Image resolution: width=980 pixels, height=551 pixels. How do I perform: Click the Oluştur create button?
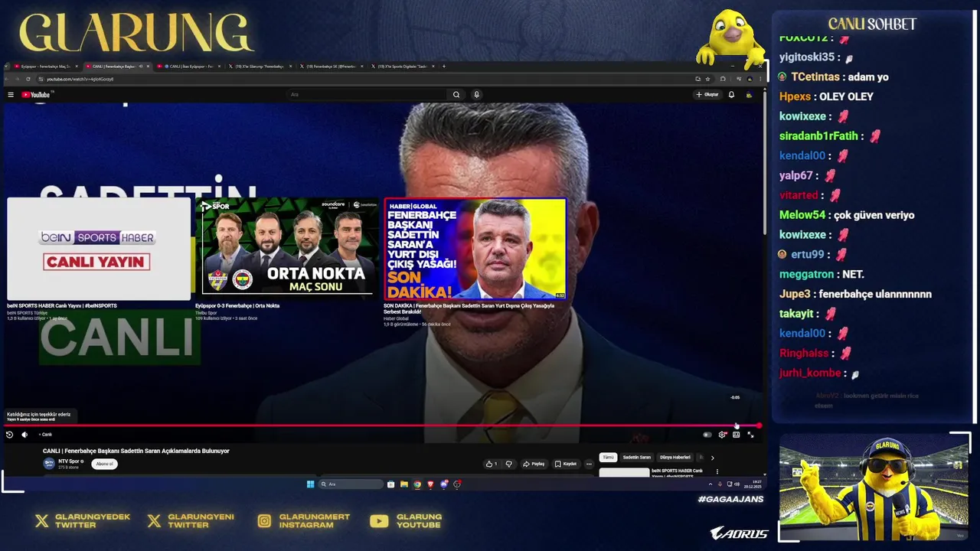[x=707, y=95]
